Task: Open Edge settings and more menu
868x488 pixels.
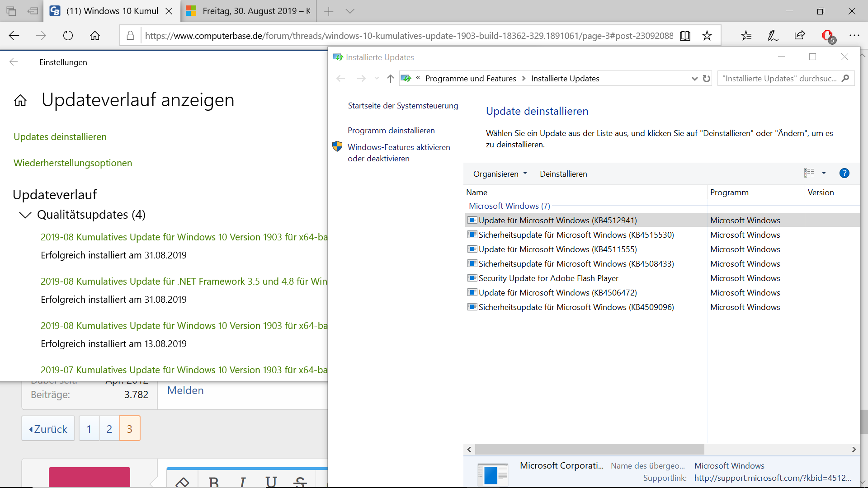Action: 854,36
